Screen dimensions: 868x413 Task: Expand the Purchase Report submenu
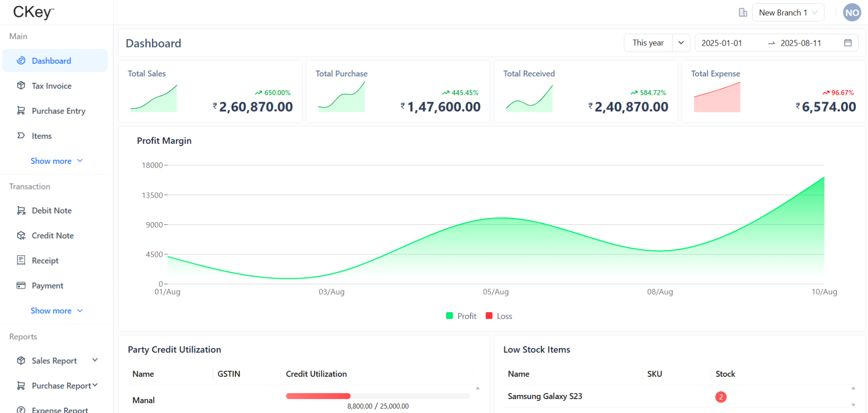(x=95, y=385)
